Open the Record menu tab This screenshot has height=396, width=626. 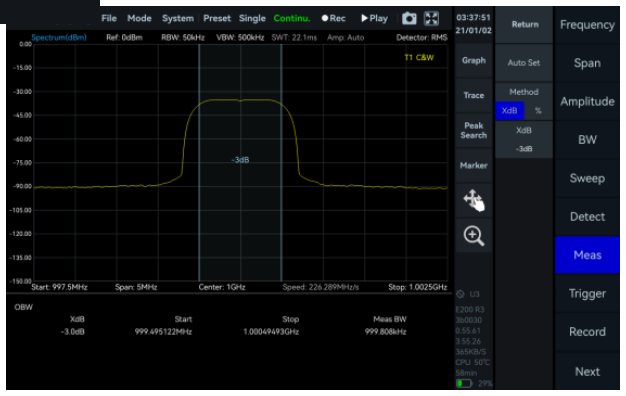[587, 332]
